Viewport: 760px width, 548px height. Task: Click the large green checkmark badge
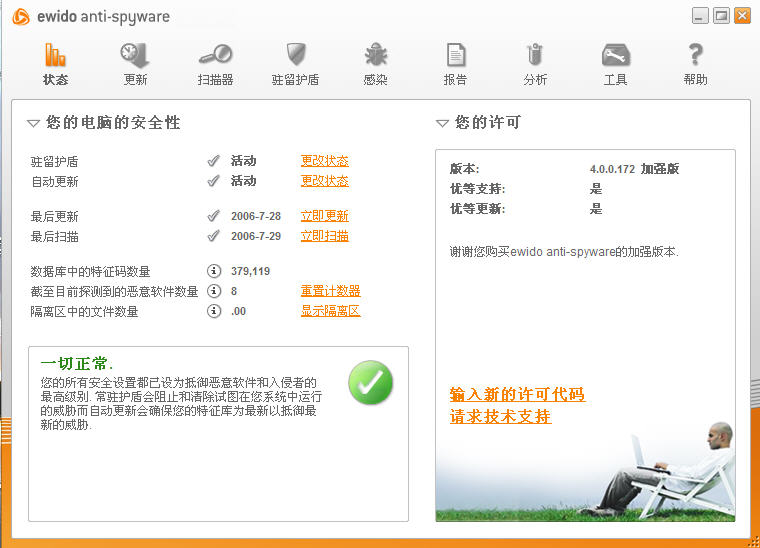point(370,382)
